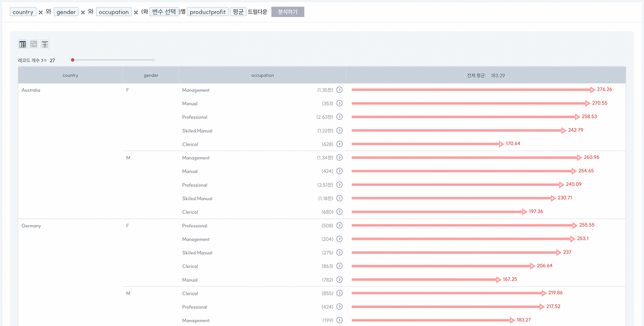
Task: Select the Germany country cell
Action: 31,226
